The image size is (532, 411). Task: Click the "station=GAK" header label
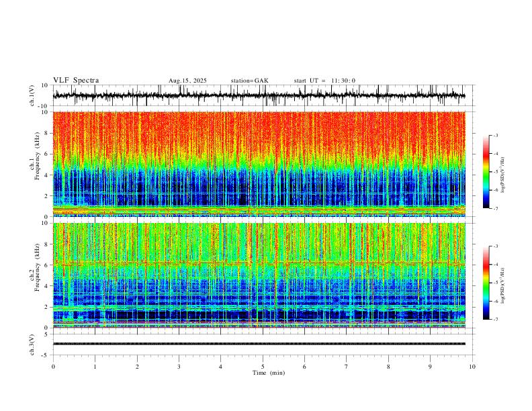(249, 81)
